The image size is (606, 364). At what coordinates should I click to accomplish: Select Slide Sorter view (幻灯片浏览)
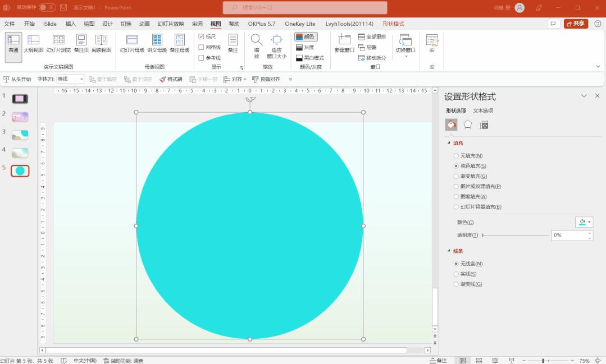coord(58,45)
